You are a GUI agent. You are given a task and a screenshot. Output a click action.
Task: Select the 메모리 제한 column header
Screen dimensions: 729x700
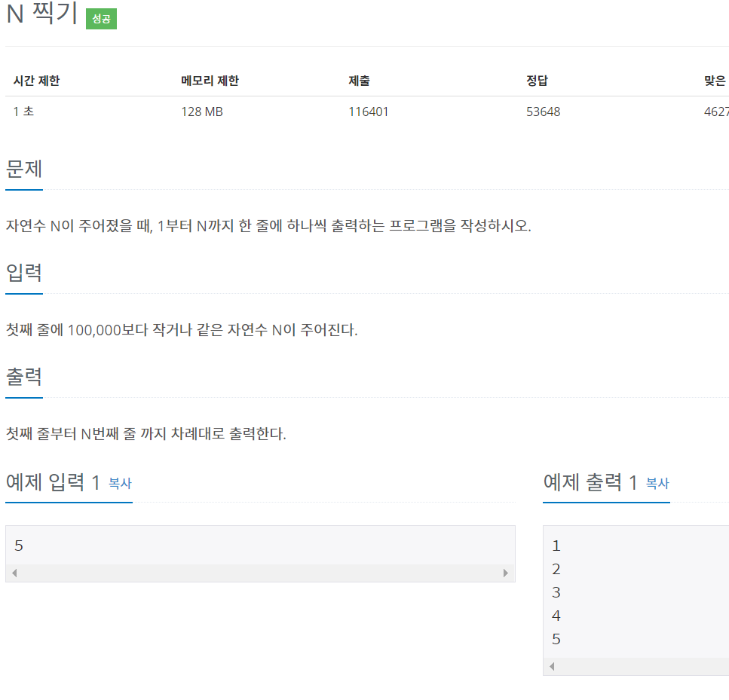point(210,81)
